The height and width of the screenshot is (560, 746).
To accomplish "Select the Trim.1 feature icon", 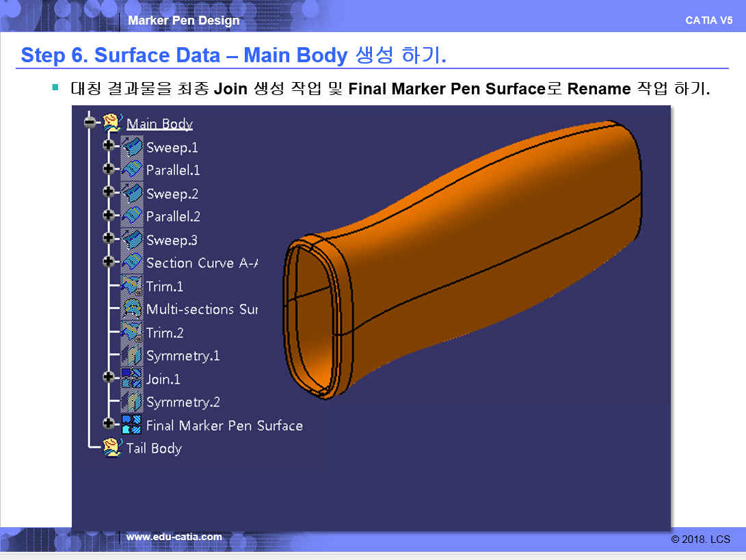I will click(x=131, y=286).
